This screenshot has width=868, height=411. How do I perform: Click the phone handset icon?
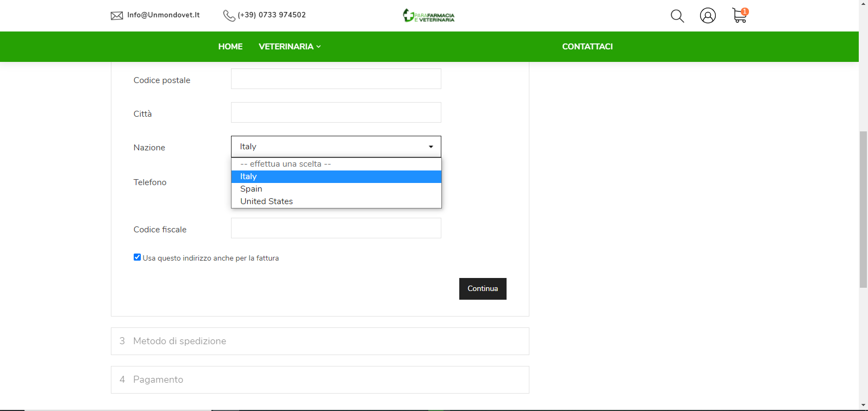[229, 16]
